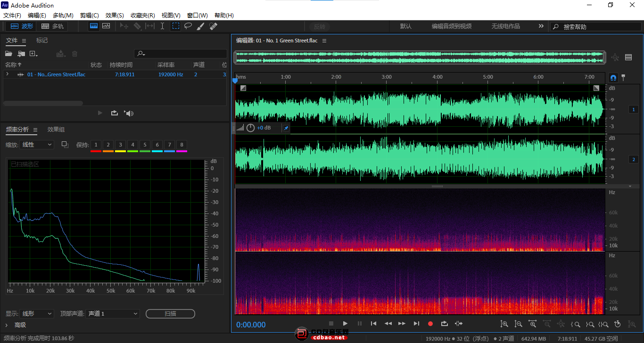
Task: Show the spectral frequency display
Action: [x=94, y=26]
